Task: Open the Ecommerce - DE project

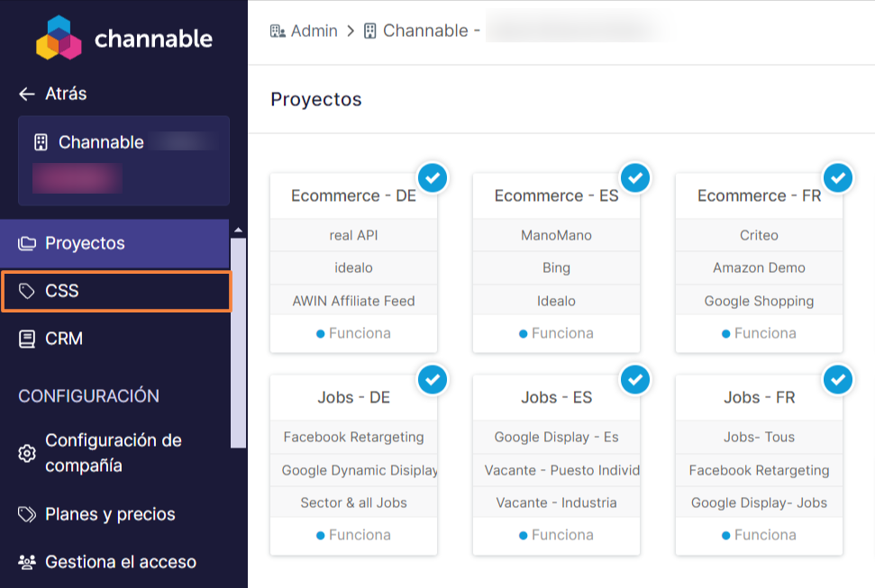Action: pos(354,195)
